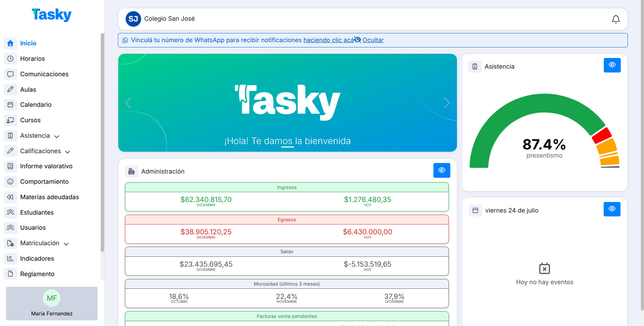
Task: Open notifications bell
Action: click(x=616, y=19)
